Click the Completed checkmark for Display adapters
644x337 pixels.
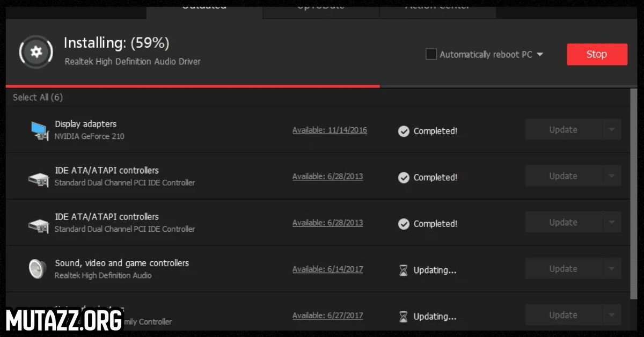point(404,131)
